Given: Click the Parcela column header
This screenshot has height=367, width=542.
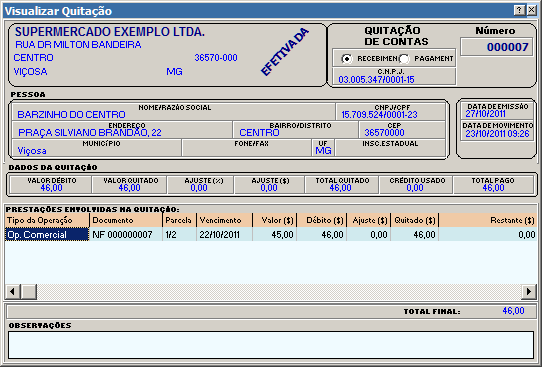Looking at the screenshot, I should (x=179, y=220).
